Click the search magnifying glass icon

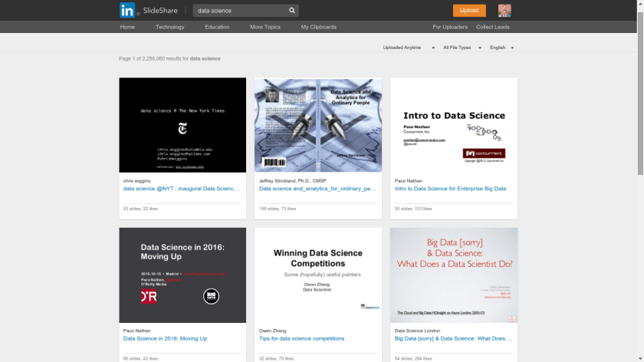tap(292, 11)
